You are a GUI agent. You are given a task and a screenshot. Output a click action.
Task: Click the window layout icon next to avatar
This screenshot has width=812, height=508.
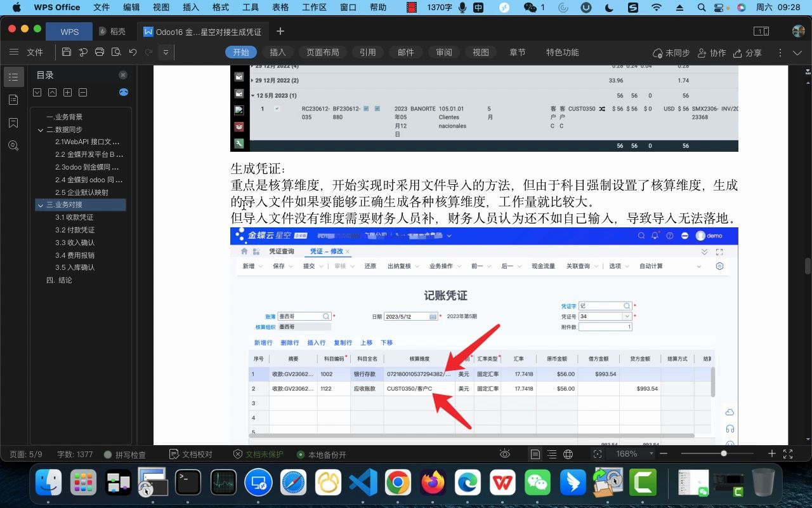(x=761, y=31)
